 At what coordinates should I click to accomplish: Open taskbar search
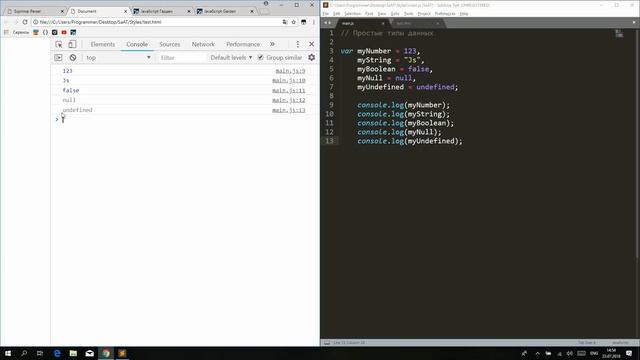(x=24, y=353)
